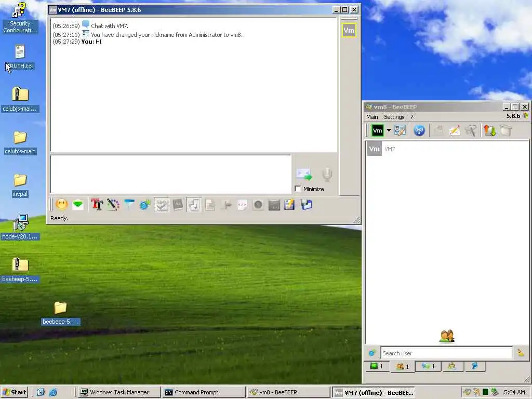Click the broom clear search icon
The image size is (532, 399).
[521, 353]
